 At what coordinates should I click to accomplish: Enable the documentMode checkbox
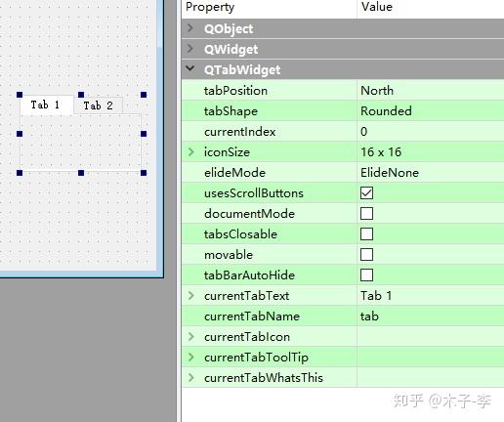tap(366, 213)
